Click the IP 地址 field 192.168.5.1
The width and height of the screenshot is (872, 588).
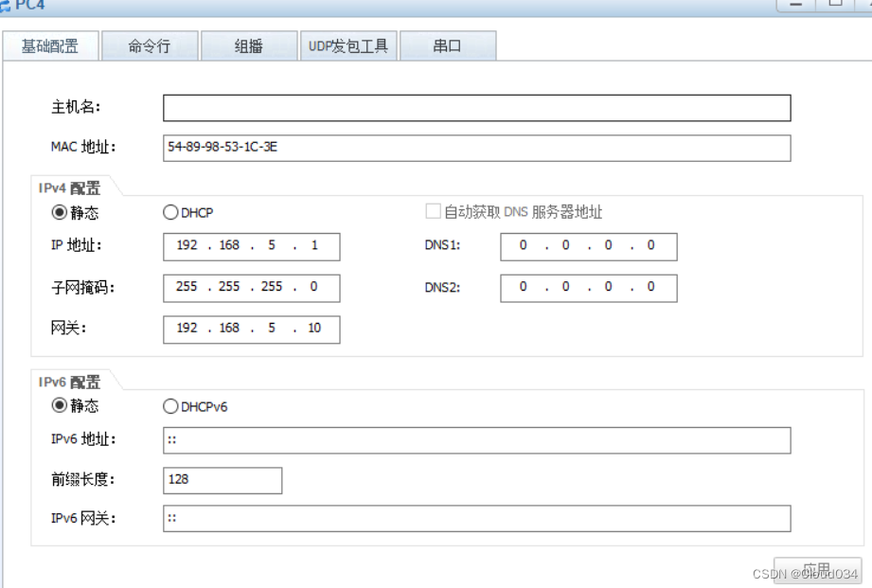(251, 246)
